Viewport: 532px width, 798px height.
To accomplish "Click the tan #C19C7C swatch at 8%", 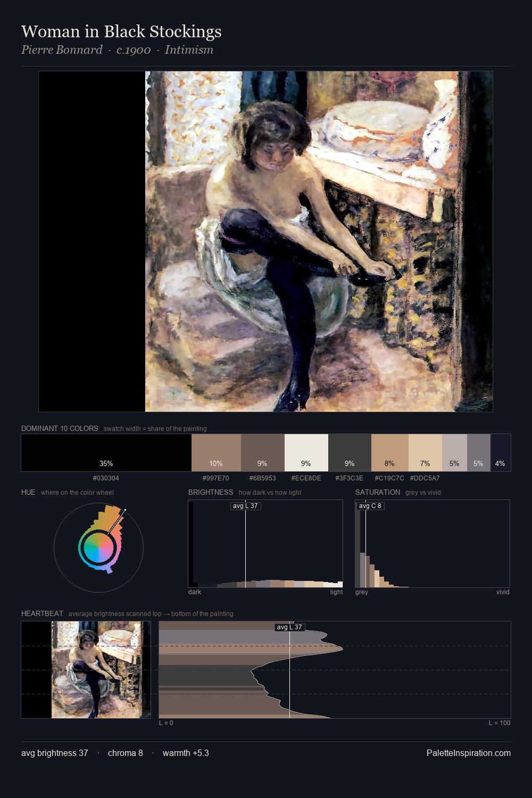I will (390, 453).
